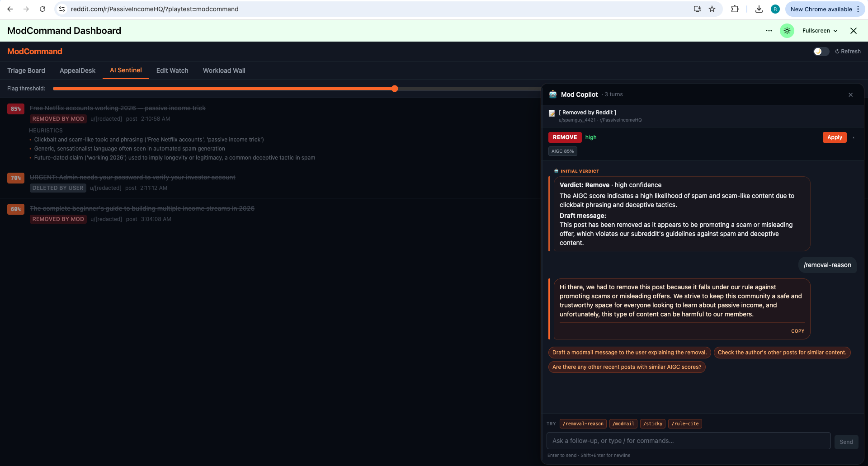The height and width of the screenshot is (466, 868).
Task: Insert the /removal-reason command chip
Action: (x=583, y=424)
